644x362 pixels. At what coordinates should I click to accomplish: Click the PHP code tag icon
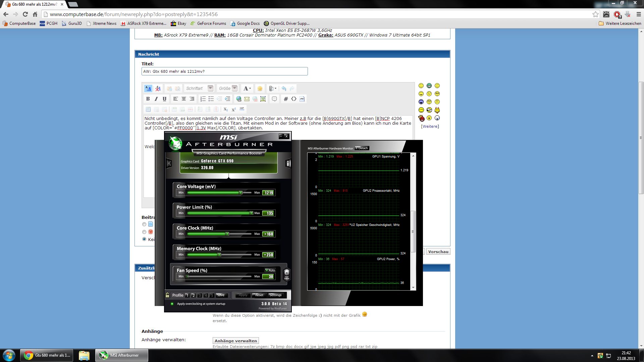coord(302,99)
